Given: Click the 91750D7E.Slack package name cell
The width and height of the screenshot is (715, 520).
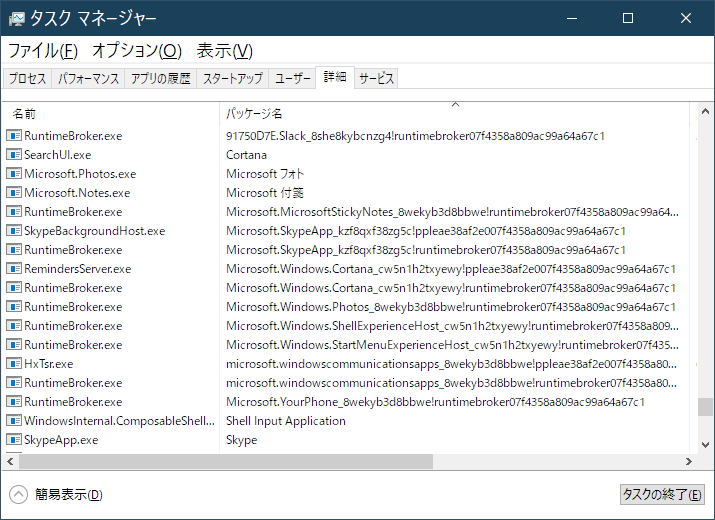Looking at the screenshot, I should (x=415, y=135).
